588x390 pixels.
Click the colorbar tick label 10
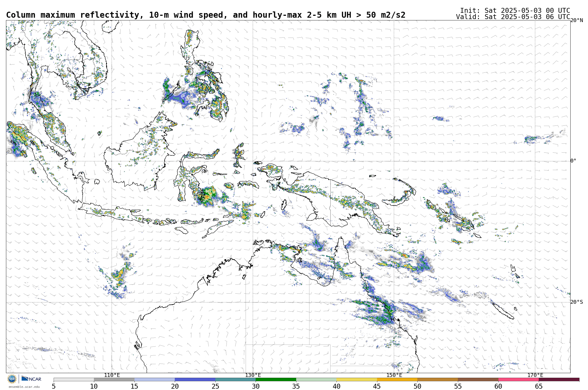[x=94, y=386]
